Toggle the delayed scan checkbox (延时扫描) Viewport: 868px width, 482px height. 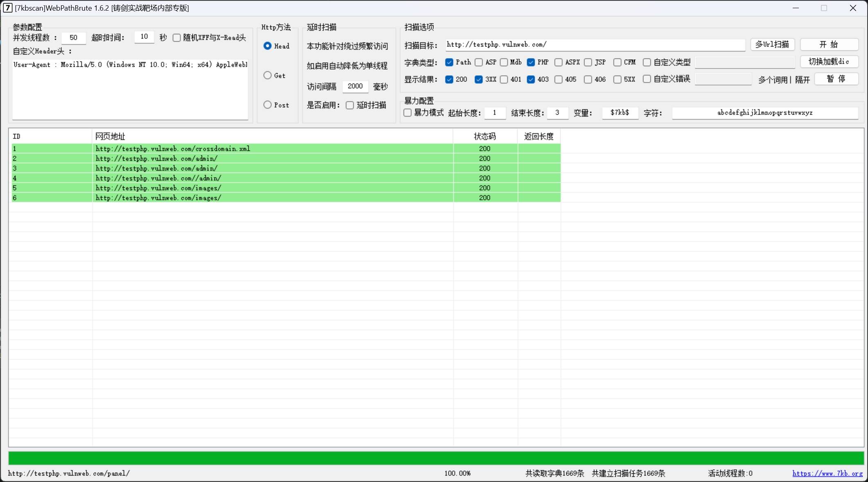[x=350, y=105]
